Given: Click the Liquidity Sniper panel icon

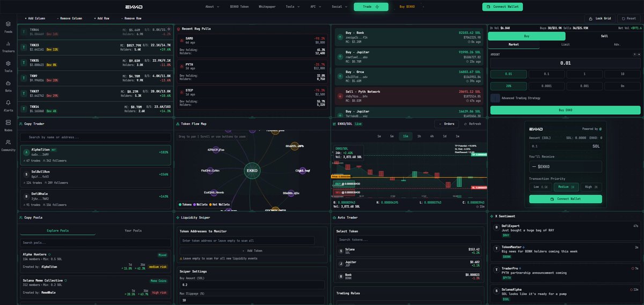Looking at the screenshot, I should 178,218.
